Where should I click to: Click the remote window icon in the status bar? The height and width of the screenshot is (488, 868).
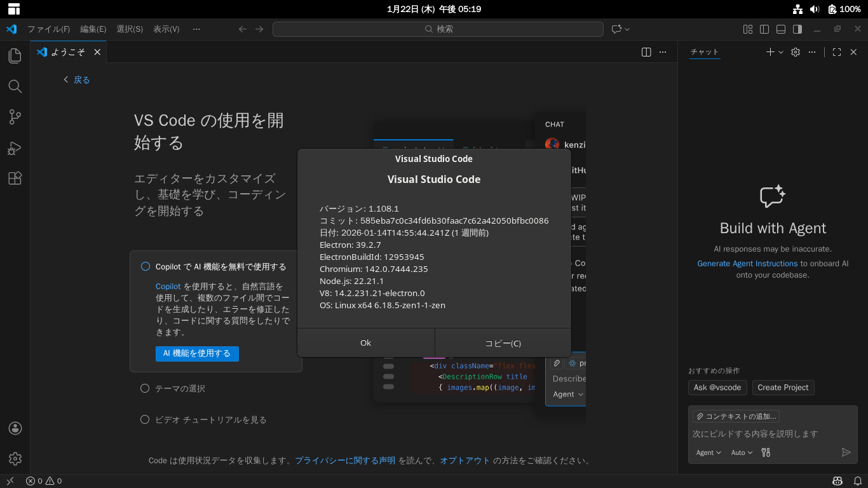tap(10, 481)
